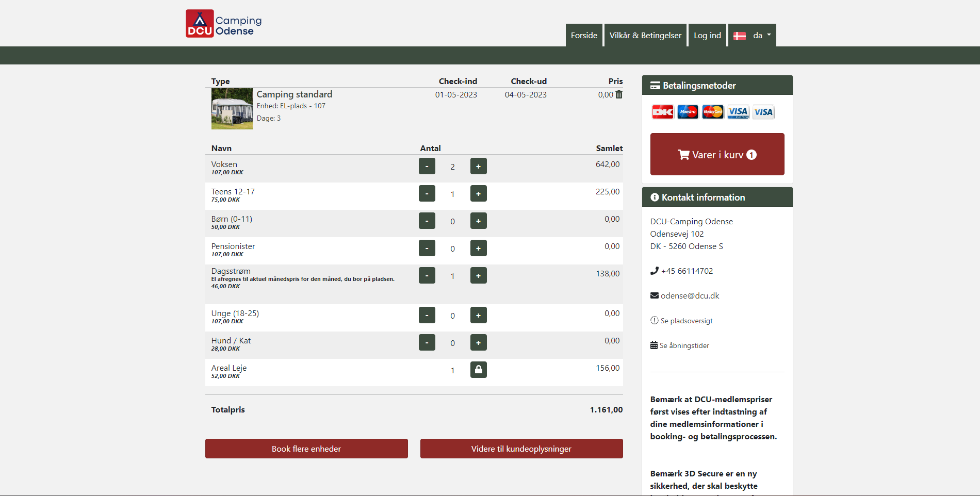The height and width of the screenshot is (496, 980).
Task: Delete the Camping standard booking with trash icon
Action: [619, 95]
